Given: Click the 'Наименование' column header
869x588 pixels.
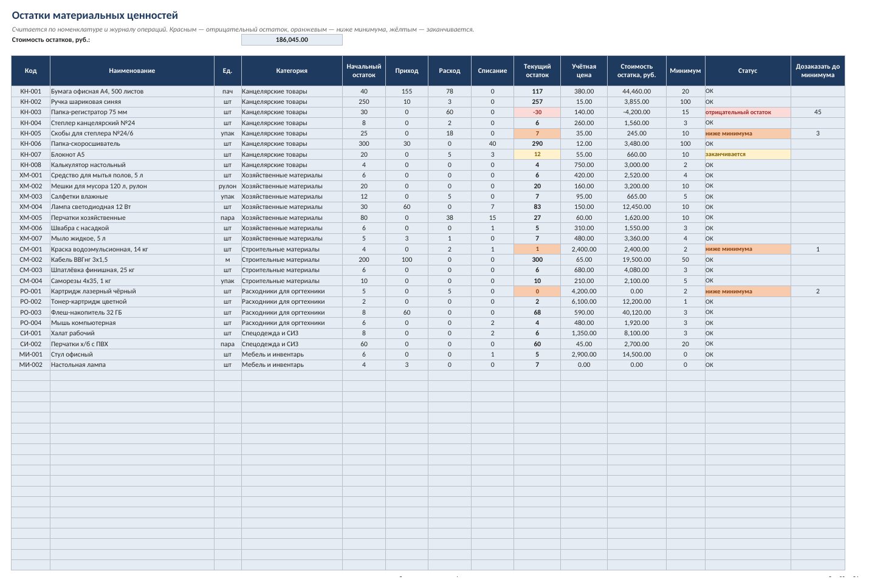Looking at the screenshot, I should (132, 70).
